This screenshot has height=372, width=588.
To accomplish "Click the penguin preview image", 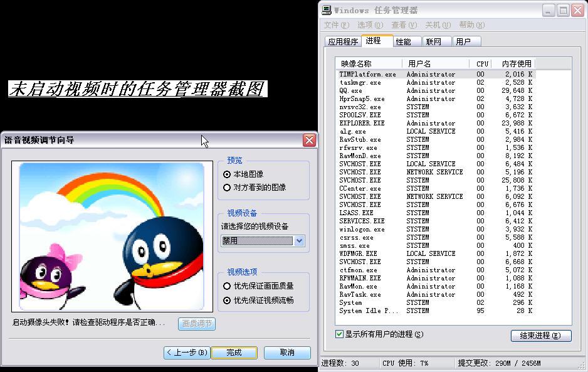I will (x=112, y=237).
